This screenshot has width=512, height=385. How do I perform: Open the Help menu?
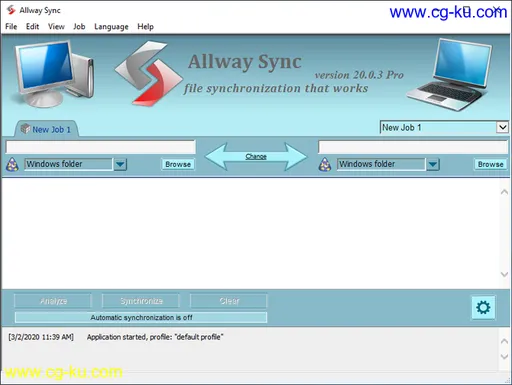[x=145, y=26]
